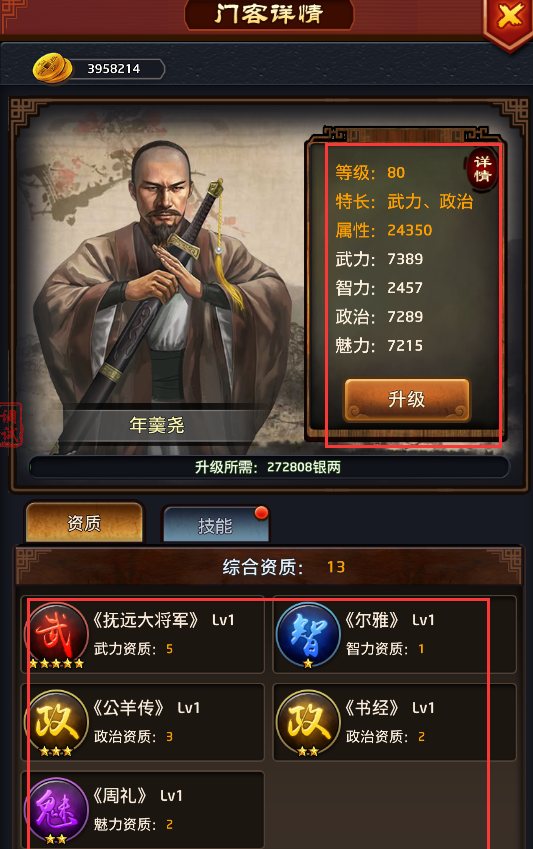The height and width of the screenshot is (849, 533).
Task: Select the 书经 politics 政 icon
Action: (x=308, y=721)
